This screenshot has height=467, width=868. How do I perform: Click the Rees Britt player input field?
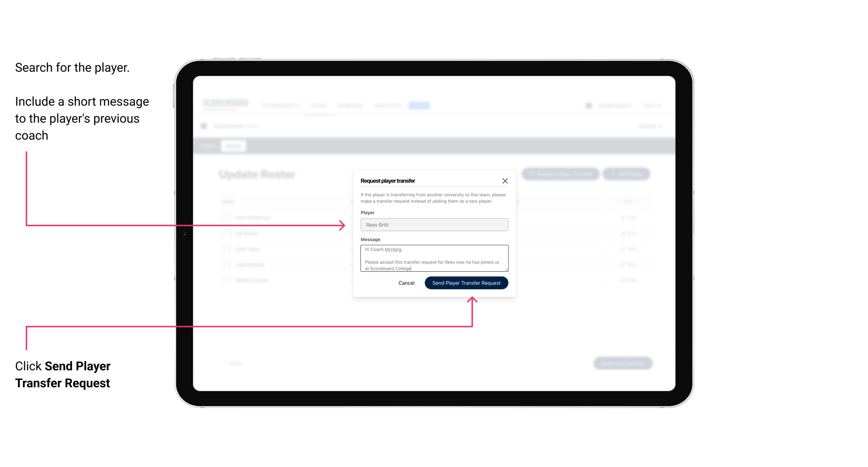tap(434, 225)
